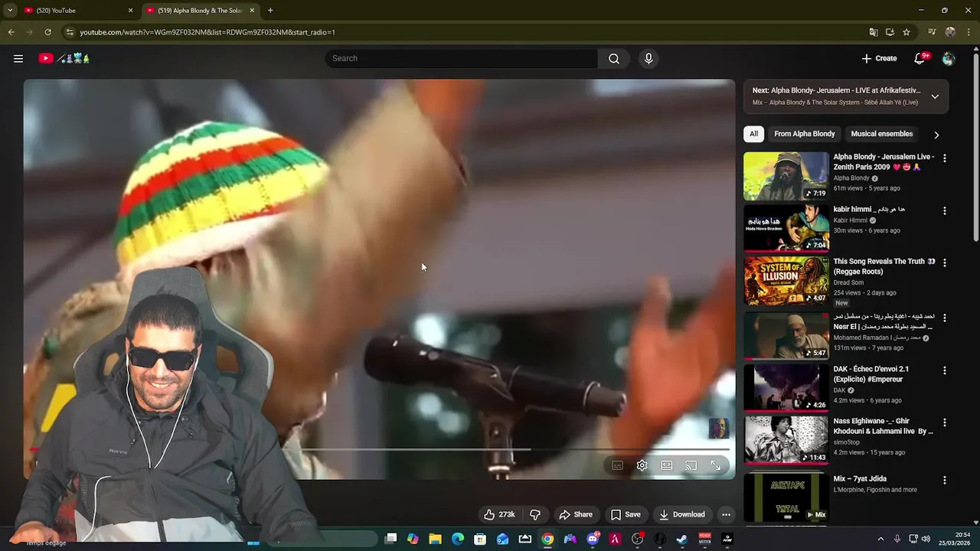Save the video to a playlist
980x551 pixels.
[625, 514]
